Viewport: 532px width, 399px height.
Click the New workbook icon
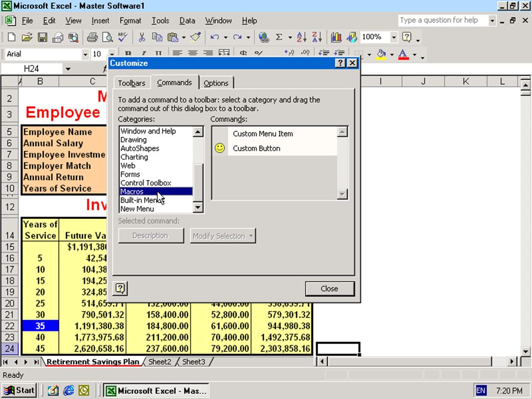pos(11,37)
